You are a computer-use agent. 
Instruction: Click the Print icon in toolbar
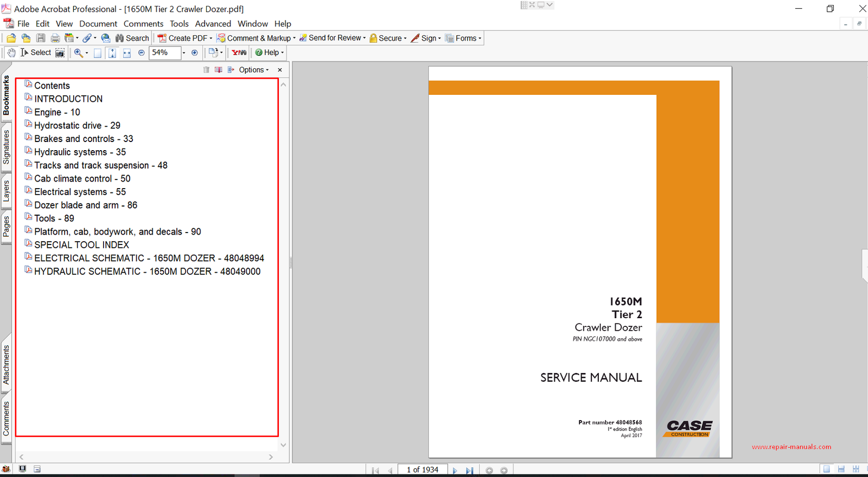click(x=55, y=38)
